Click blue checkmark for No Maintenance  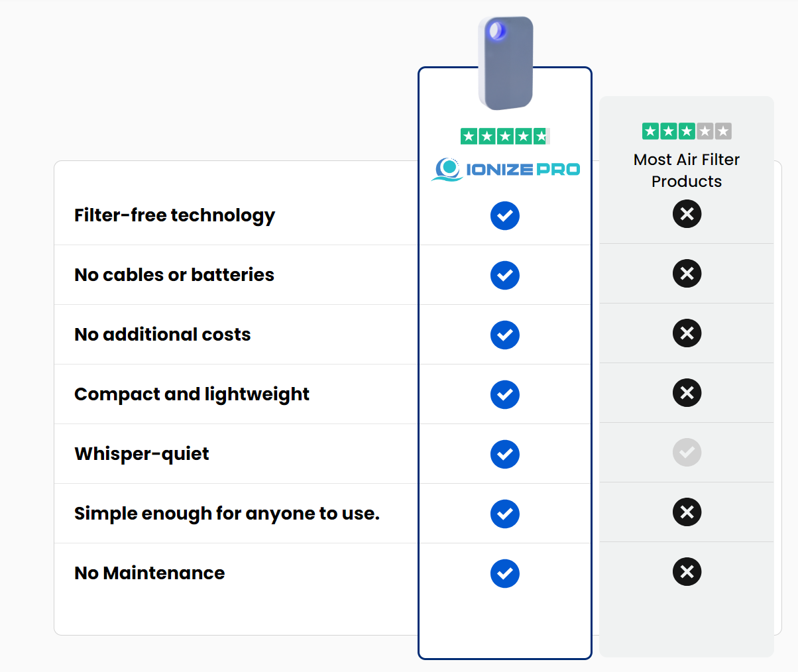505,574
